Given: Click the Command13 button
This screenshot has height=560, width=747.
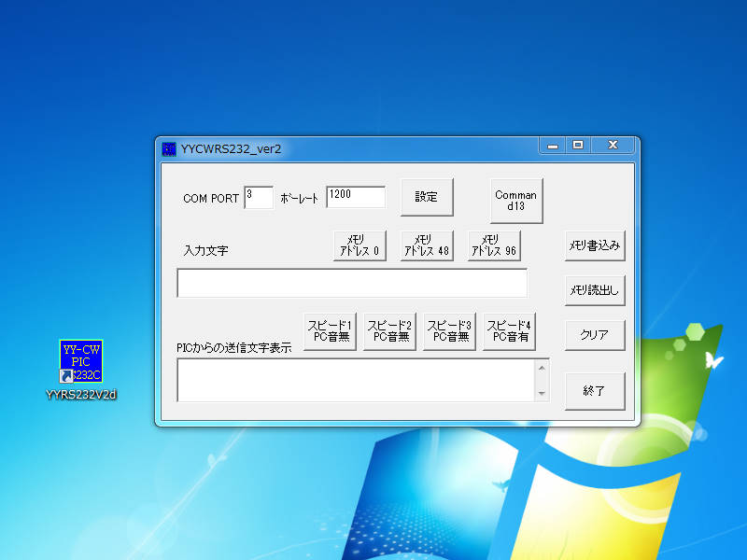Looking at the screenshot, I should click(x=516, y=201).
